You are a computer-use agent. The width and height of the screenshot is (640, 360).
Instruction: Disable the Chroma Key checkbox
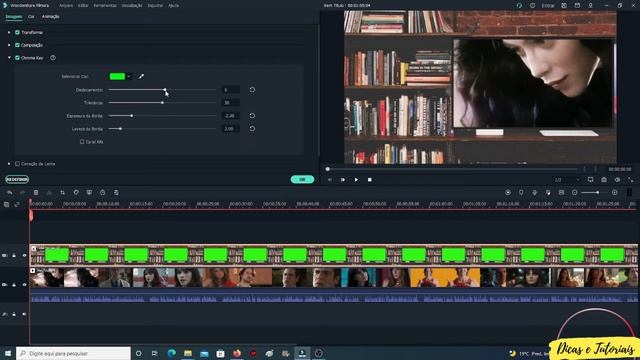(x=17, y=58)
